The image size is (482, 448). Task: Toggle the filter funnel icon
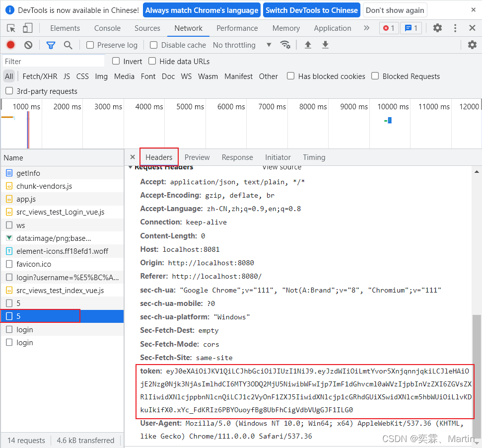click(51, 45)
